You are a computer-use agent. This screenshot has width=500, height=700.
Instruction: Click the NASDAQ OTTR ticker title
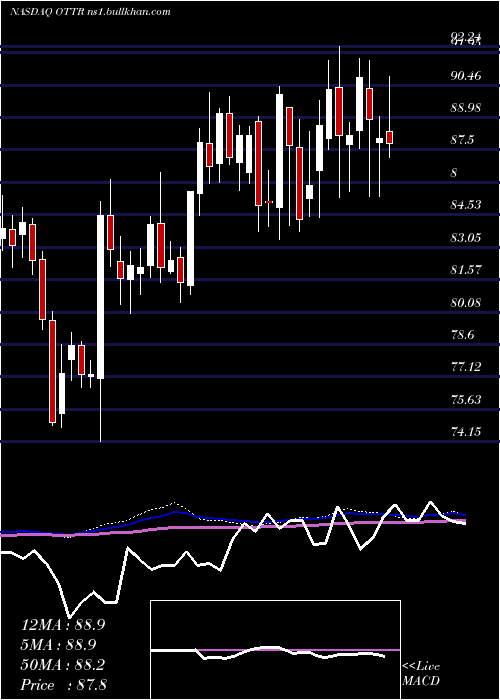pyautogui.click(x=90, y=12)
